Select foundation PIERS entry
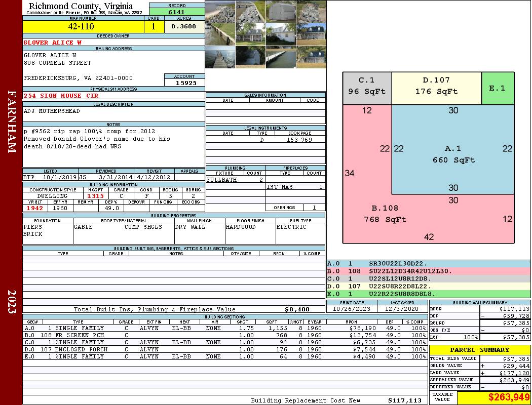532x405 pixels. point(32,227)
